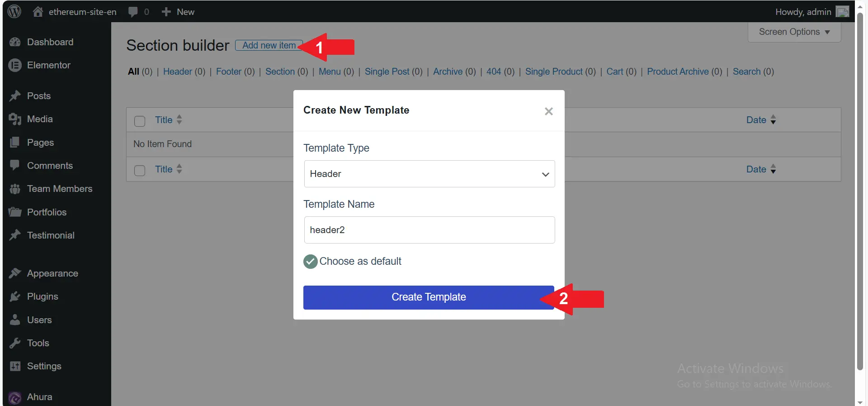The image size is (868, 406).
Task: Open the Howdy, admin account menu
Action: click(x=803, y=12)
